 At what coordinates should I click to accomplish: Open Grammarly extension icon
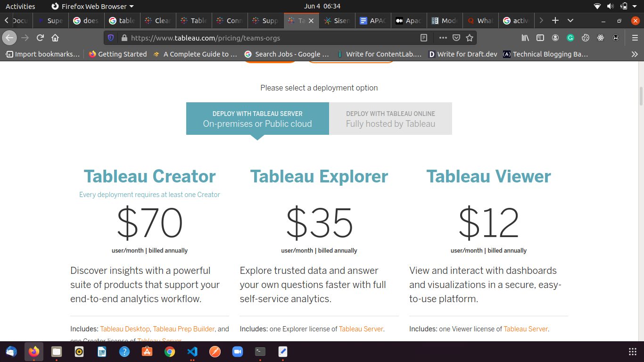[570, 38]
